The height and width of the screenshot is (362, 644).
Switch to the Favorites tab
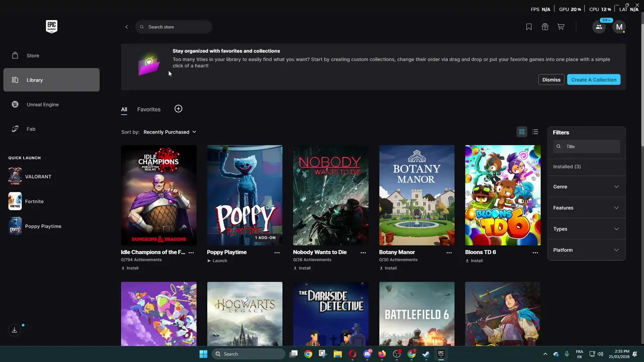coord(149,109)
